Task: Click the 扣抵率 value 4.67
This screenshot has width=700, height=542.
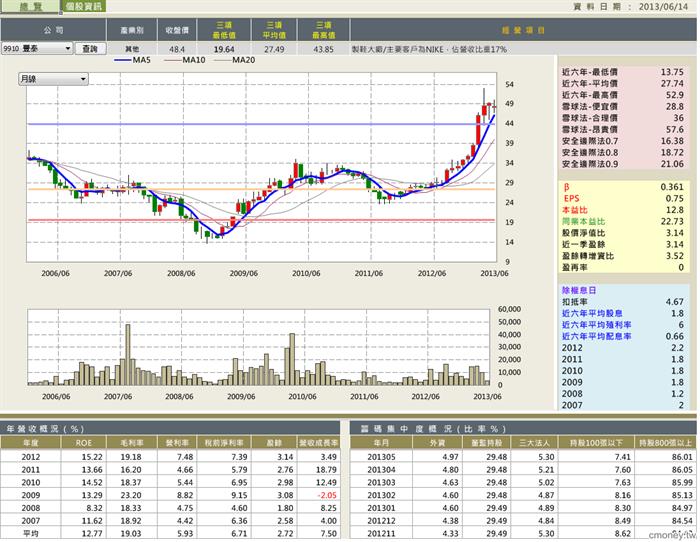Action: [x=675, y=302]
